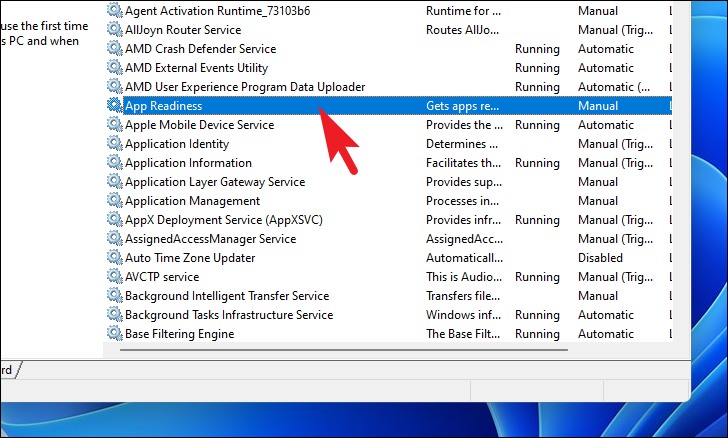Select Background Tasks Infrastructure Service name
The image size is (728, 438).
229,315
